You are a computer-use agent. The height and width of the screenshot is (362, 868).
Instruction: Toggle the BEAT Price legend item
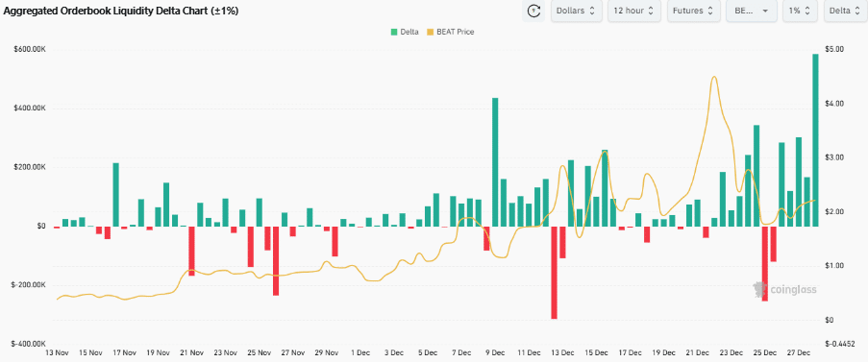pos(450,32)
